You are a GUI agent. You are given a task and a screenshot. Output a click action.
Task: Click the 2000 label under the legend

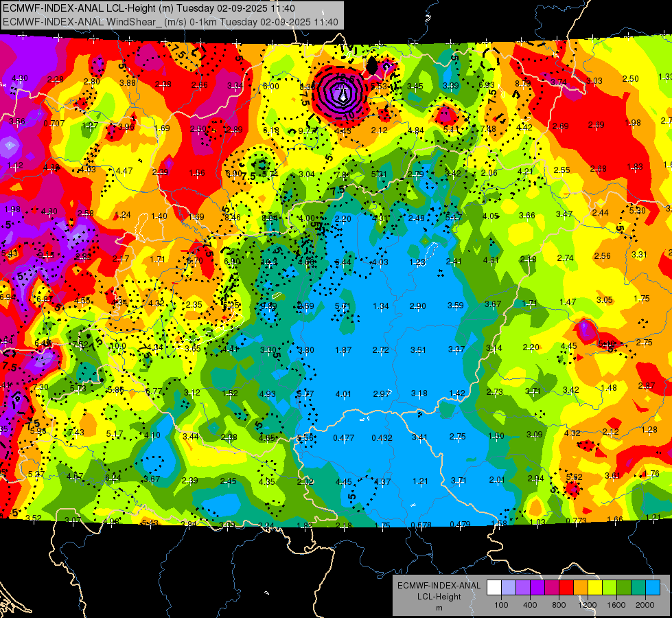pyautogui.click(x=645, y=605)
